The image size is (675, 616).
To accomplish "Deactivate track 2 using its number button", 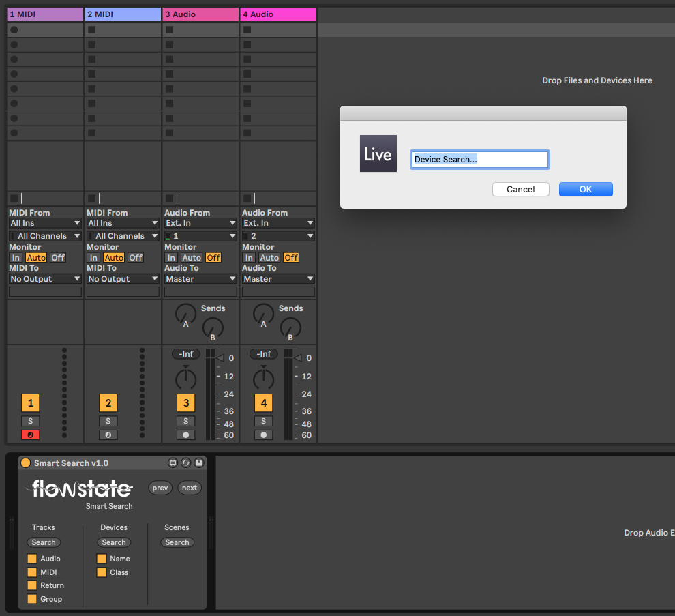I will [x=108, y=403].
